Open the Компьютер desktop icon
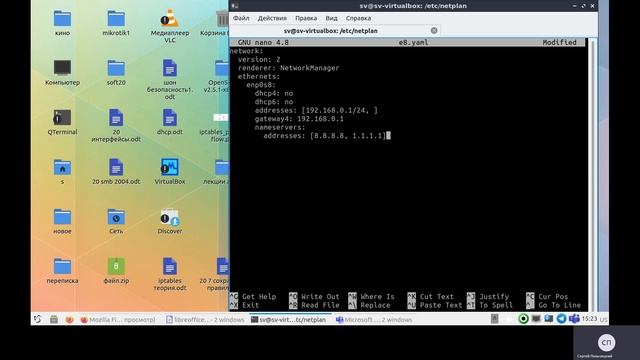 tap(62, 68)
